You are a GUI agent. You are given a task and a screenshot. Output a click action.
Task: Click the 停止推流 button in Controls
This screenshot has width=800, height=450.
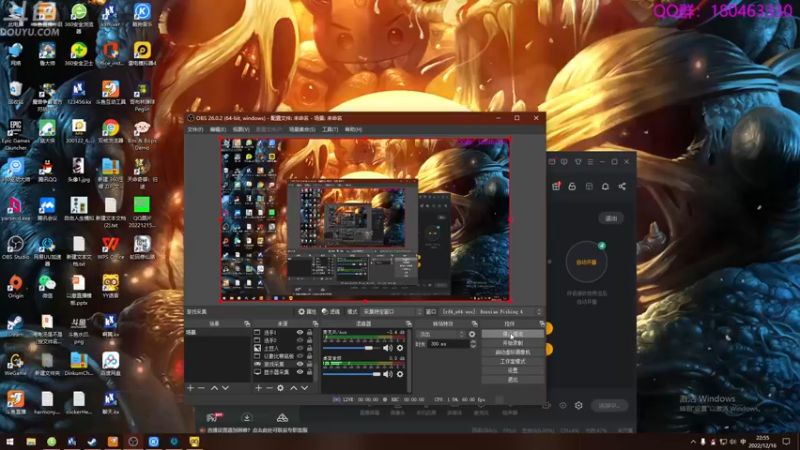pyautogui.click(x=513, y=334)
